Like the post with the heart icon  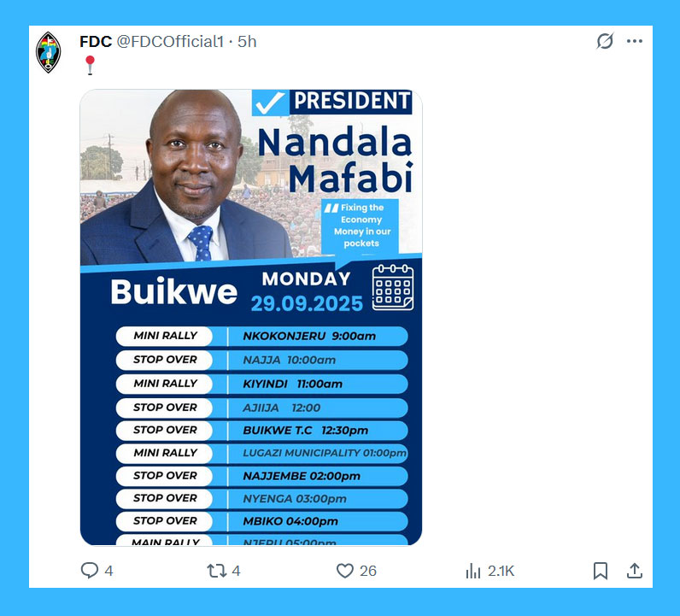tap(345, 571)
